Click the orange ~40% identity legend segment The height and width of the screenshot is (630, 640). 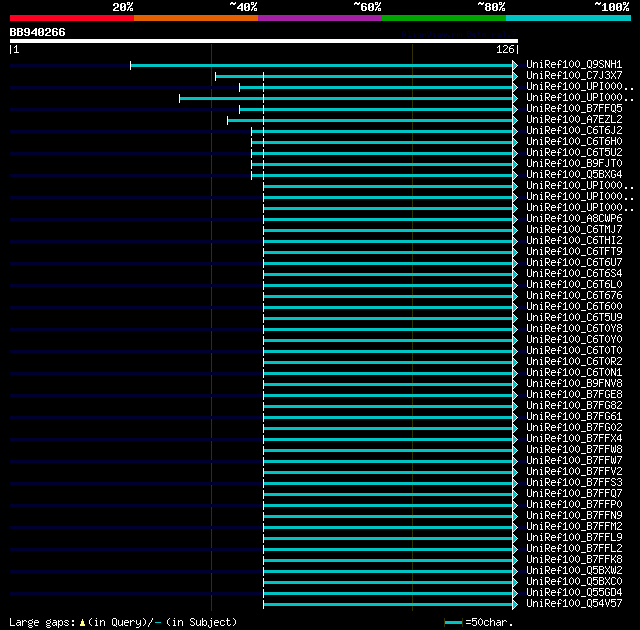(x=196, y=18)
